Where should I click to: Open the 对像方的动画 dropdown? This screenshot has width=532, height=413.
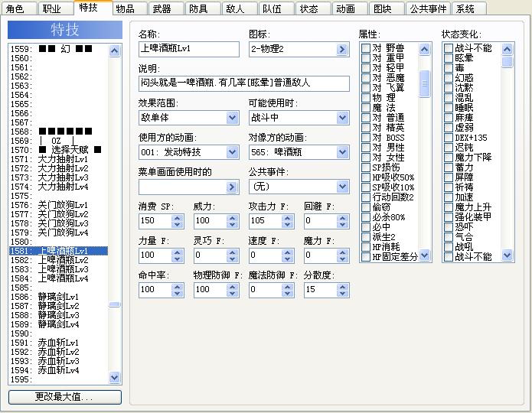coord(342,153)
